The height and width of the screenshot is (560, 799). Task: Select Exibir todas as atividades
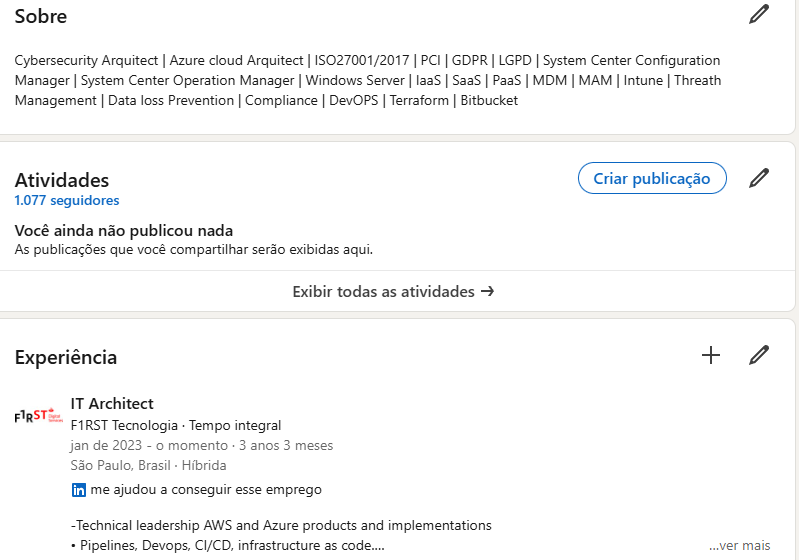[x=393, y=292]
